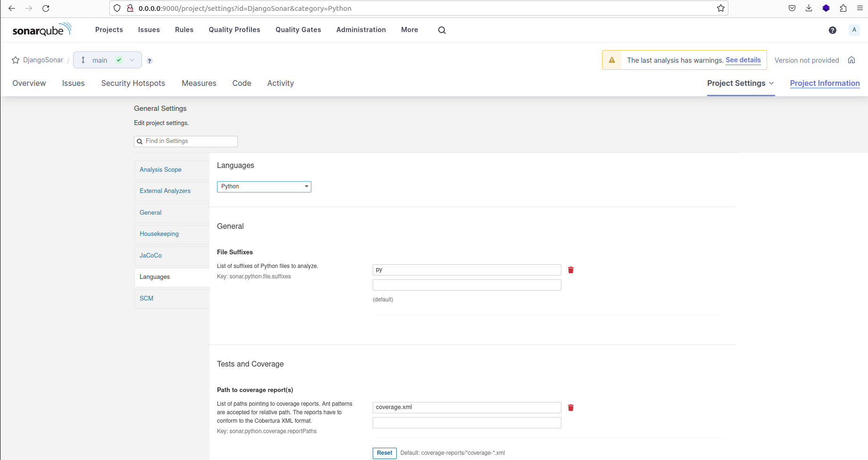This screenshot has height=460, width=868.
Task: Select the Languages category
Action: (x=172, y=277)
